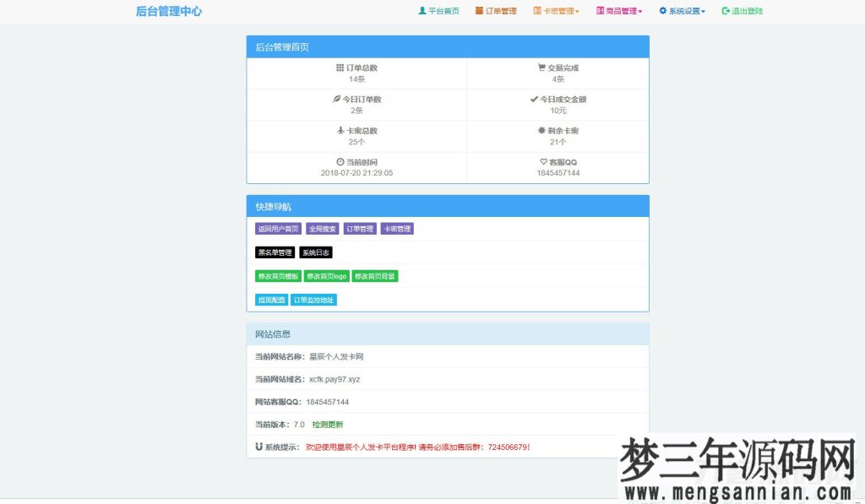Select 平台首页 in the top navigation

pyautogui.click(x=443, y=11)
